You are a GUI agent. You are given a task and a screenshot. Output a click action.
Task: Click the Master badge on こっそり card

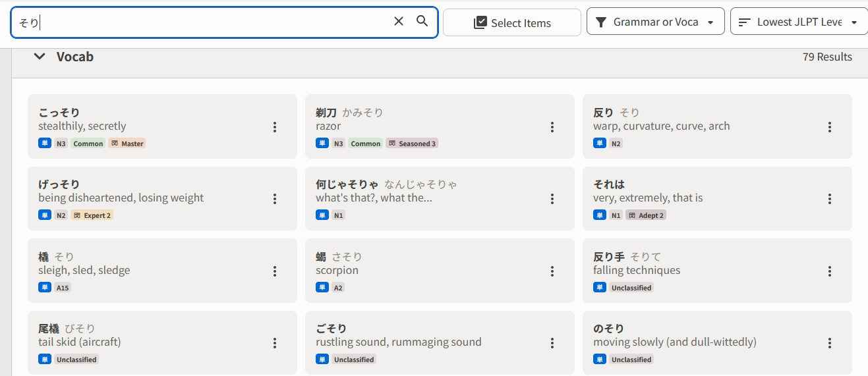pyautogui.click(x=127, y=144)
